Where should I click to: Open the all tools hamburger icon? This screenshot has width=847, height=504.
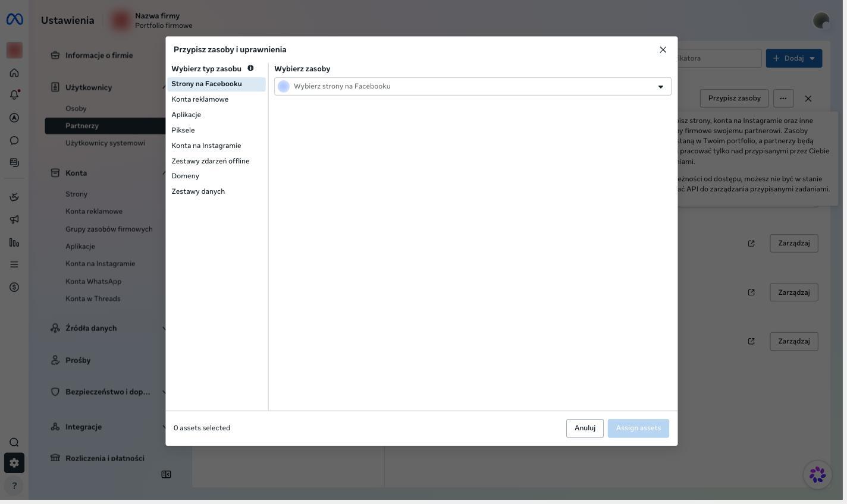(14, 264)
